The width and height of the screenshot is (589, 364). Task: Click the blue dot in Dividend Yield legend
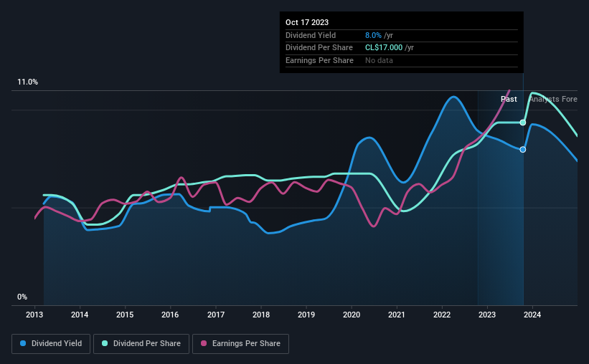(x=23, y=343)
